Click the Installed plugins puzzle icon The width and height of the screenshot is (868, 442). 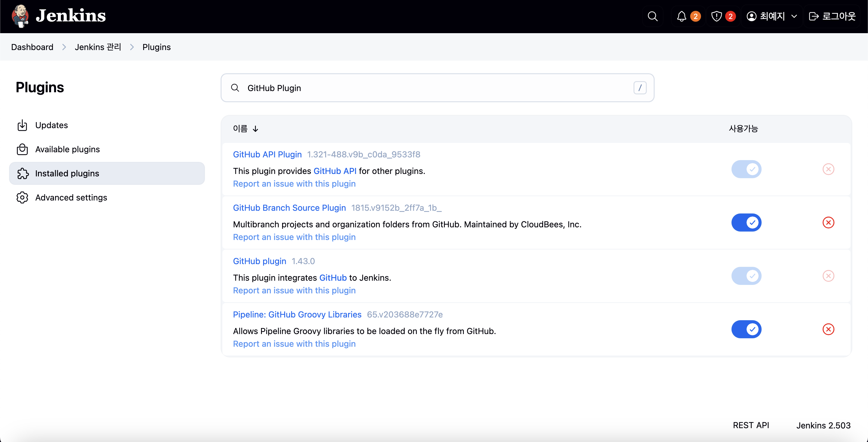tap(23, 173)
